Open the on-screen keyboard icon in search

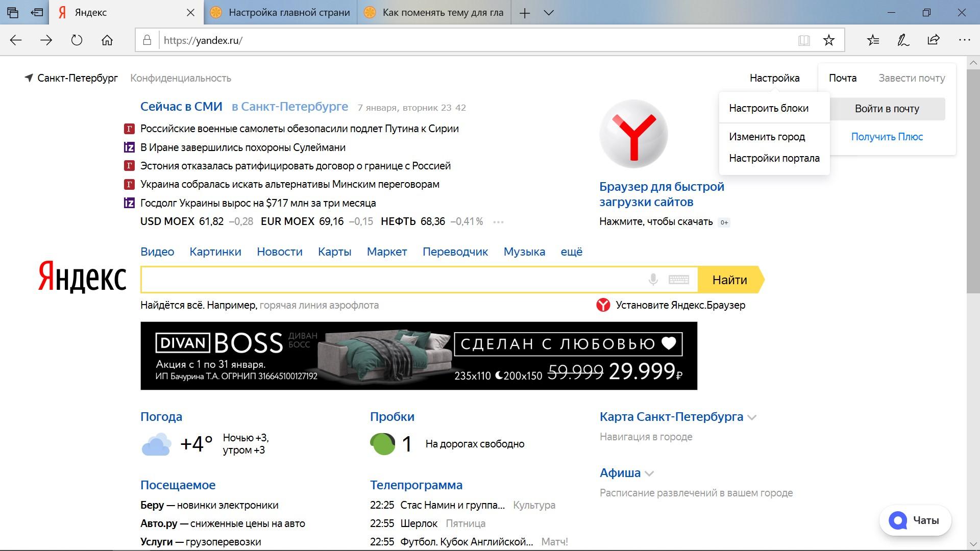tap(679, 280)
